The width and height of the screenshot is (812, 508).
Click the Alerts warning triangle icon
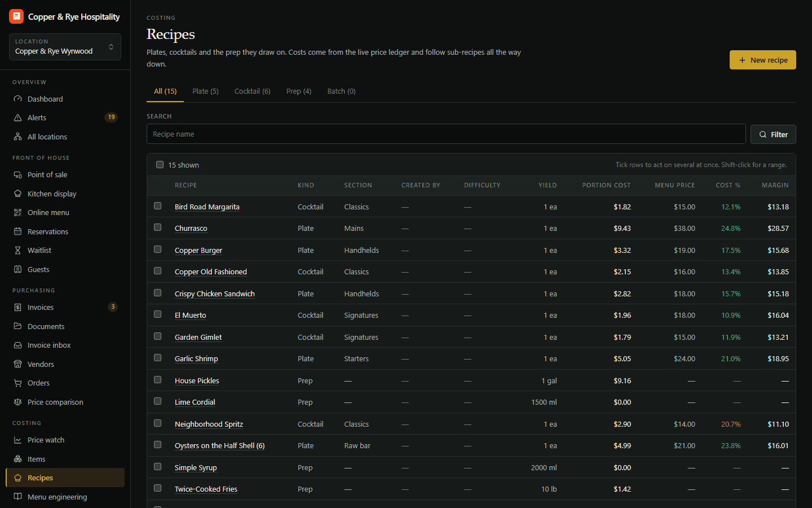[x=17, y=117]
